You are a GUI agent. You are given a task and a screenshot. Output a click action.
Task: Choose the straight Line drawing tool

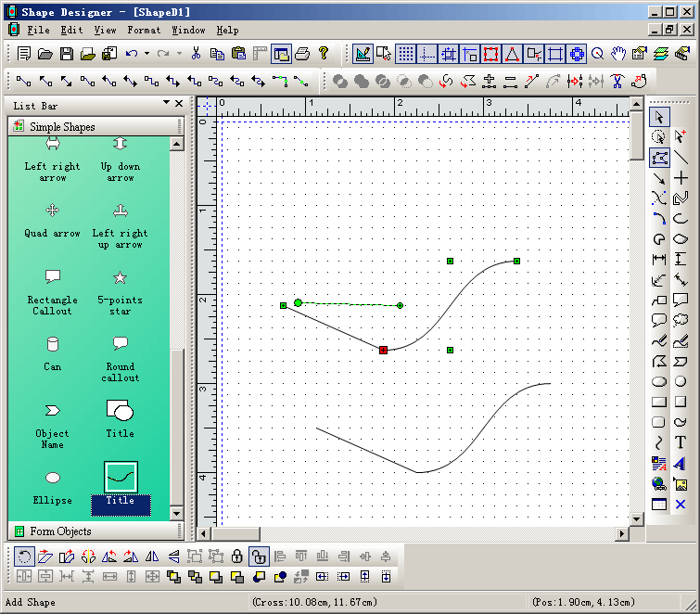point(681,158)
